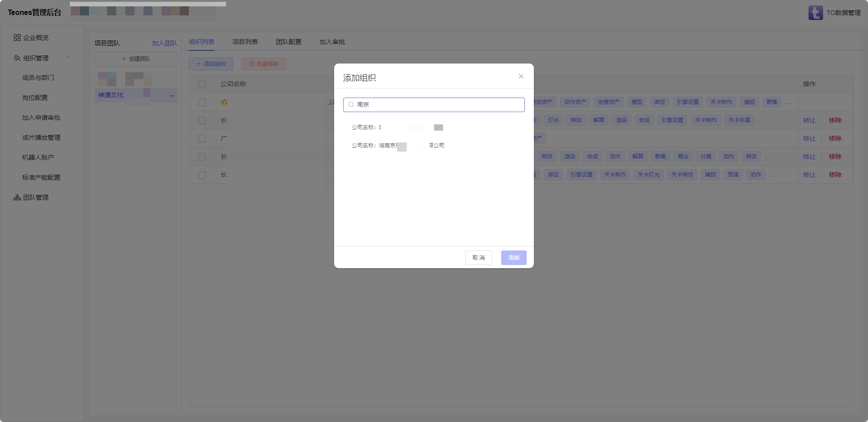
Task: Expand the tag ellipsis after 群集
Action: click(788, 103)
